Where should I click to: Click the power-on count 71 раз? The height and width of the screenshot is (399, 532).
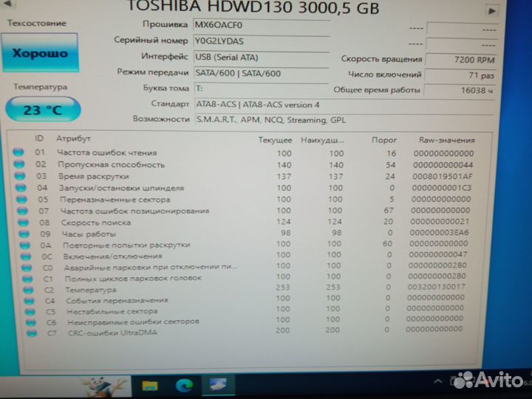click(460, 75)
